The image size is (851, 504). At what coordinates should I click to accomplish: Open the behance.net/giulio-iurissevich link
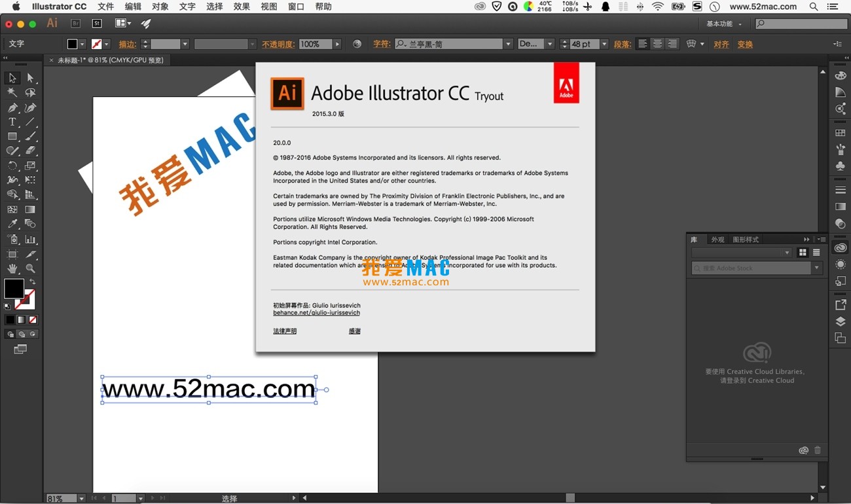pyautogui.click(x=316, y=313)
